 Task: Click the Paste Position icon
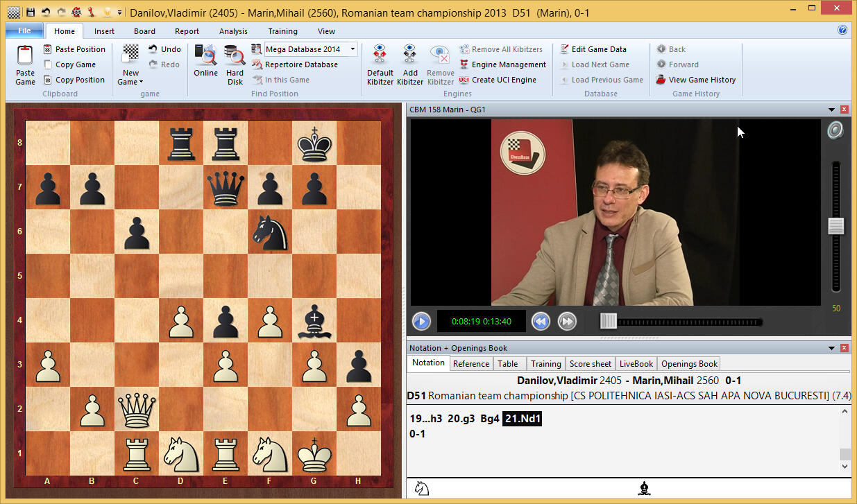point(47,49)
